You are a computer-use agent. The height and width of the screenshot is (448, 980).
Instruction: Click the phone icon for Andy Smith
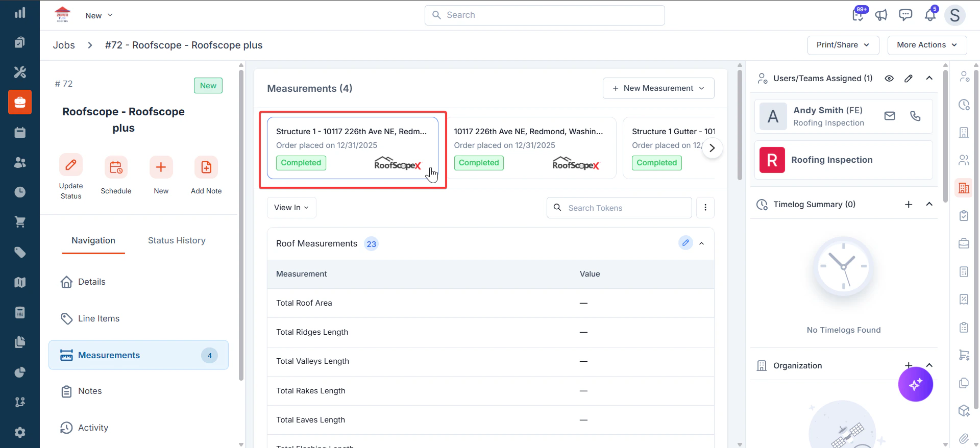915,116
